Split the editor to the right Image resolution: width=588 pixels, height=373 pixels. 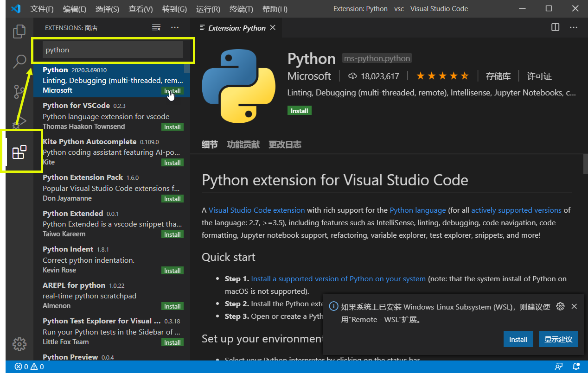pyautogui.click(x=555, y=28)
